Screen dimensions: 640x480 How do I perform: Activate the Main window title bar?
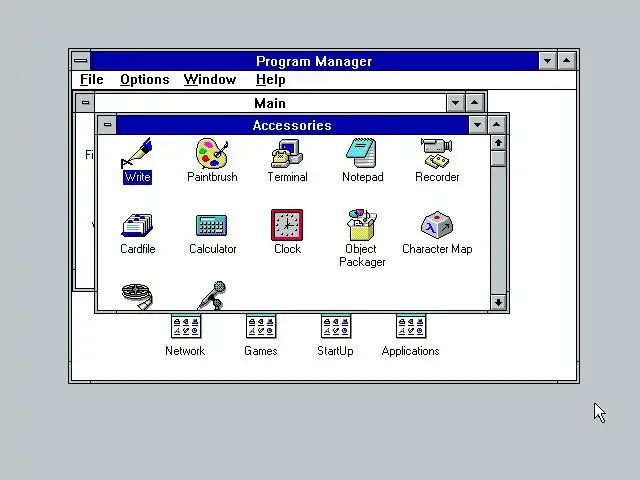pyautogui.click(x=270, y=103)
